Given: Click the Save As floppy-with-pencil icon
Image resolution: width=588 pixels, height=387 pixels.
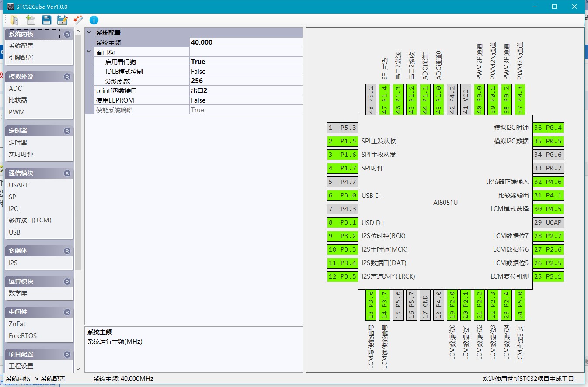Looking at the screenshot, I should (x=63, y=20).
